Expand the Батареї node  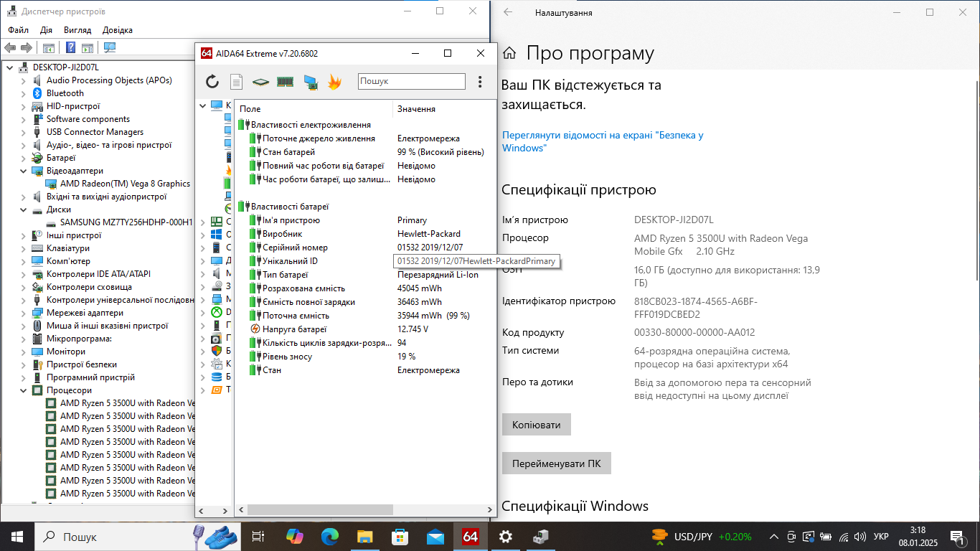point(24,158)
